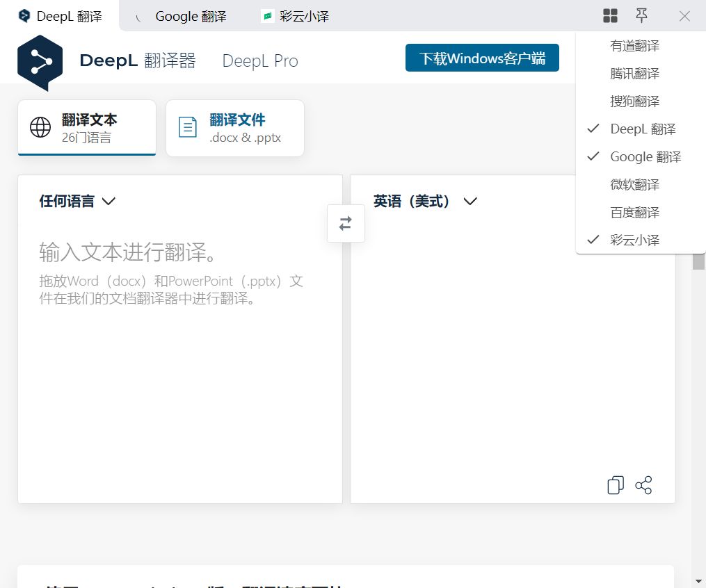Select the 翻译文本 mode tab
This screenshot has width=706, height=588.
click(x=87, y=128)
